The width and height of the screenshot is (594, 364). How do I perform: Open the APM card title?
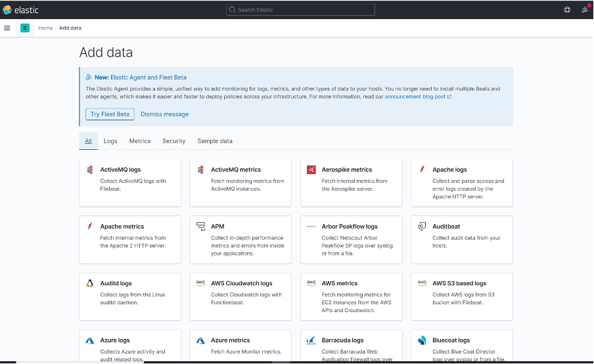(217, 227)
